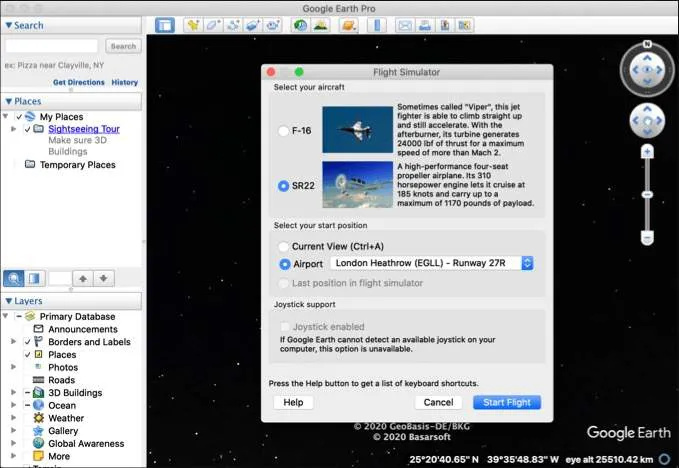
Task: Click the email envelope toolbar icon
Action: [404, 25]
